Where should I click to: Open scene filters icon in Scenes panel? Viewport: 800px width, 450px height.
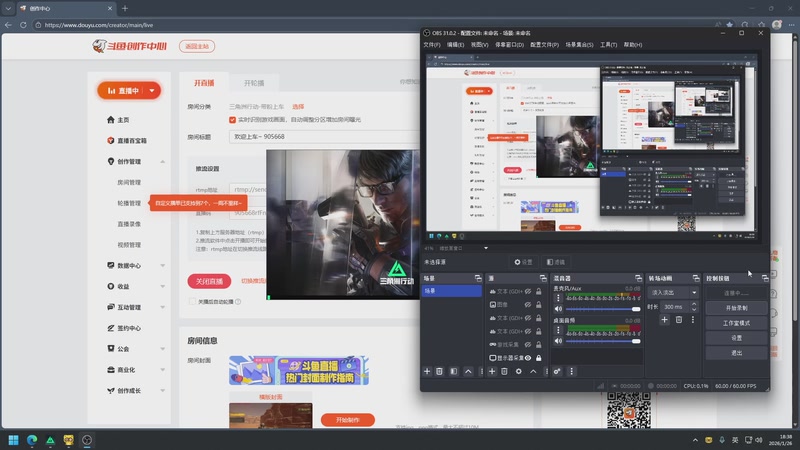tap(454, 371)
